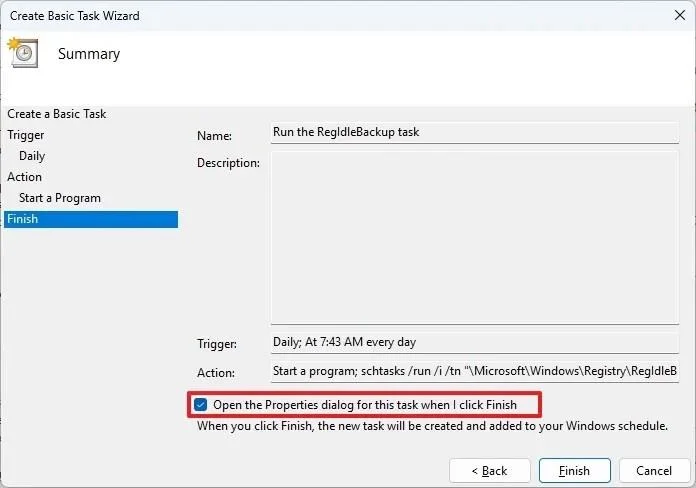Click the Summary heading text
This screenshot has width=696, height=488.
coord(89,54)
